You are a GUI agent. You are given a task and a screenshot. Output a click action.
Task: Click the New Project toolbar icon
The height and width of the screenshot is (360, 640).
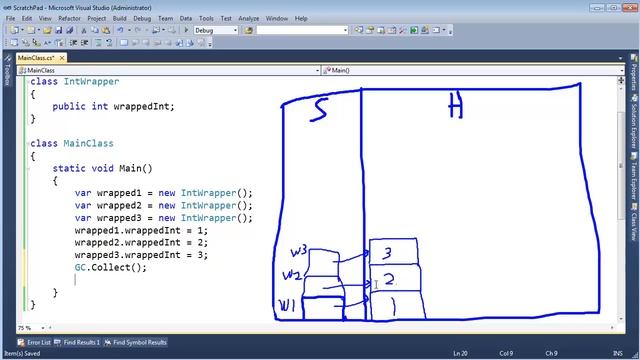(x=14, y=30)
